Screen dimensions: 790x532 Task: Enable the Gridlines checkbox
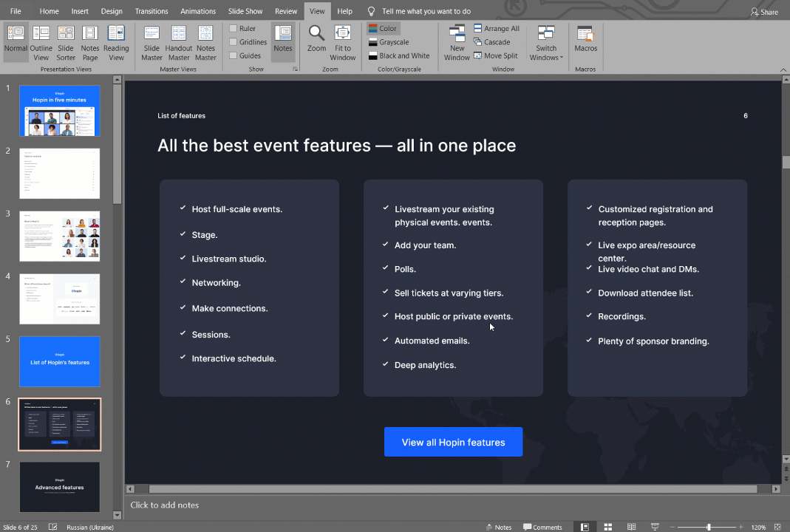point(234,42)
